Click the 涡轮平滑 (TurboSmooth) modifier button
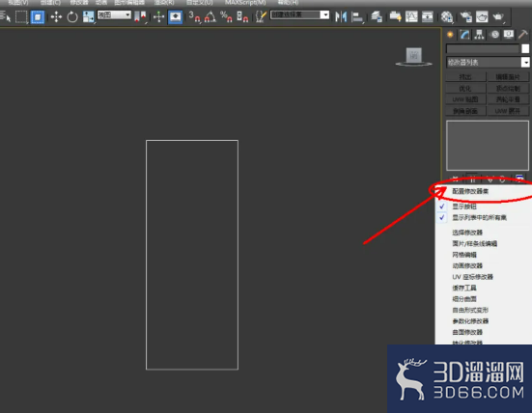The width and height of the screenshot is (532, 413). [x=508, y=99]
